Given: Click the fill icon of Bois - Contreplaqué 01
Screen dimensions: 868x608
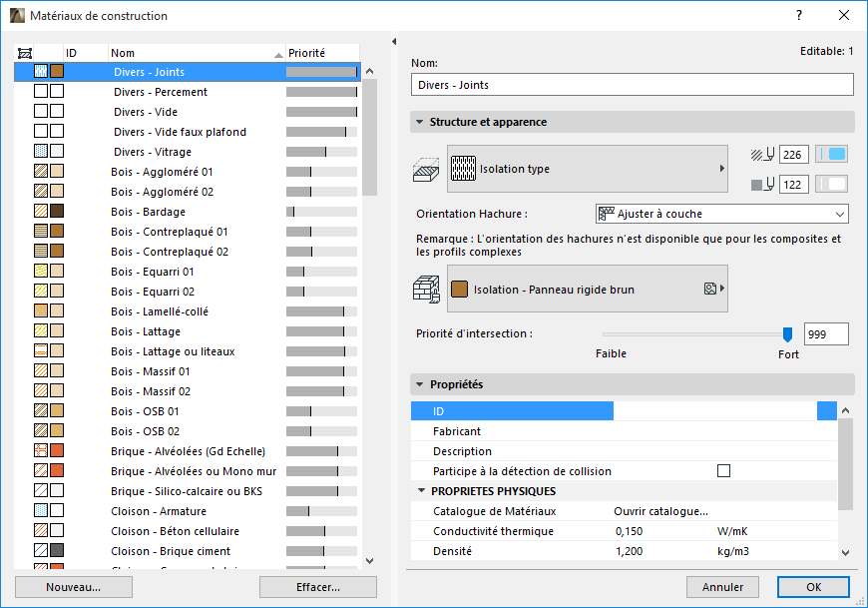Looking at the screenshot, I should click(41, 231).
